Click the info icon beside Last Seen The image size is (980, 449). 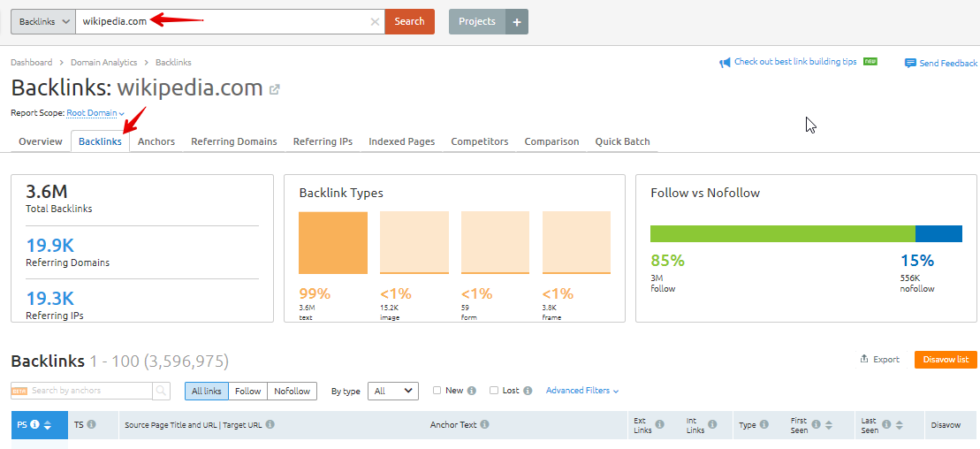(885, 425)
